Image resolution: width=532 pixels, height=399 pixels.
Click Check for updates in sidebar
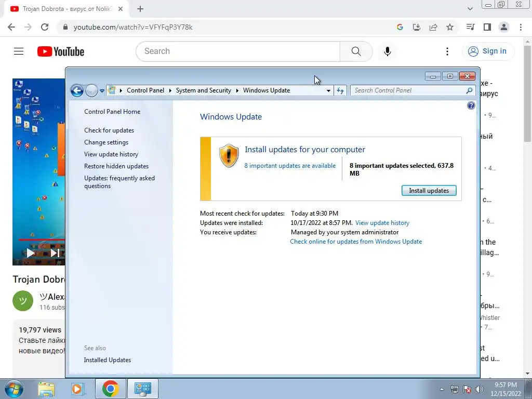pos(109,130)
